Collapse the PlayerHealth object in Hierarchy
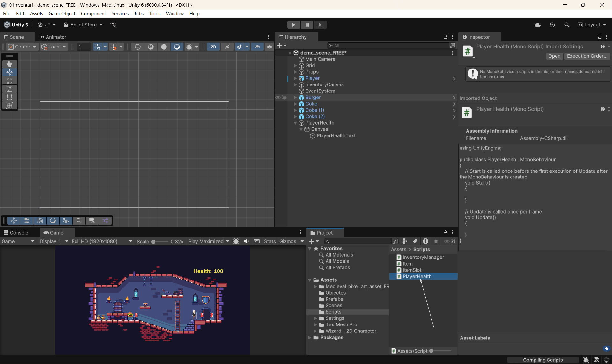612x364 pixels. (x=295, y=123)
